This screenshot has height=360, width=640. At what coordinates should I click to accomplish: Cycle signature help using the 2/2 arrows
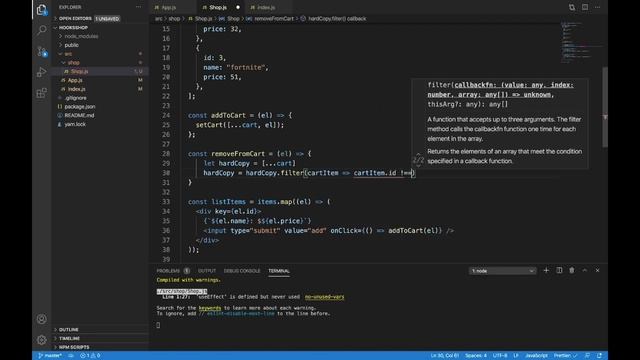(418, 160)
